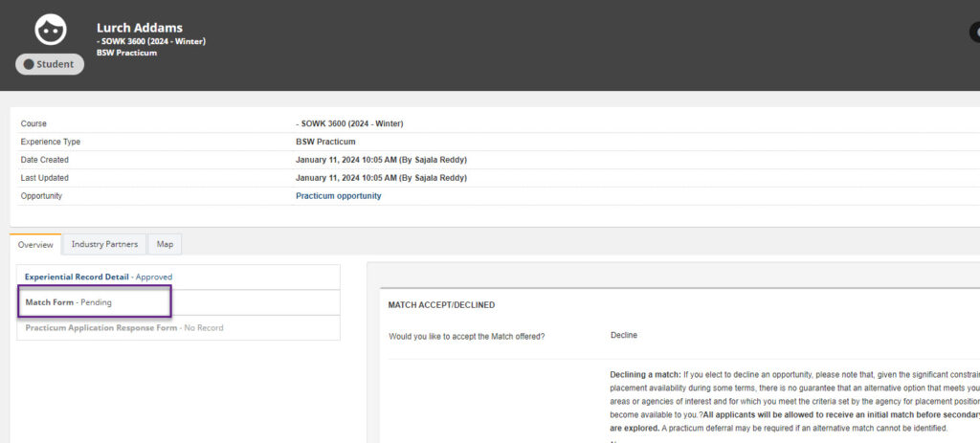Screen dimensions: 980x443
Task: Open Practicum Application Response Form entry
Action: [100, 328]
